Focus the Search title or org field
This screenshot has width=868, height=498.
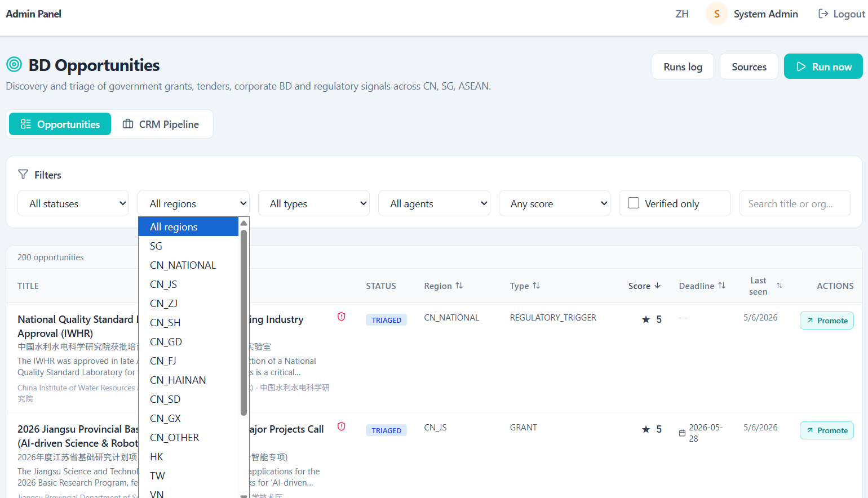(x=795, y=203)
